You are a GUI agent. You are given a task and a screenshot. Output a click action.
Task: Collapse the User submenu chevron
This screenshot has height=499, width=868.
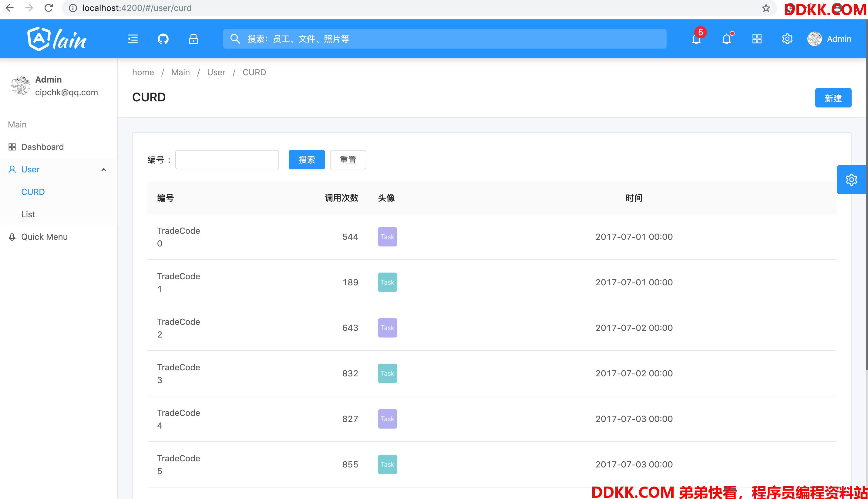[104, 170]
